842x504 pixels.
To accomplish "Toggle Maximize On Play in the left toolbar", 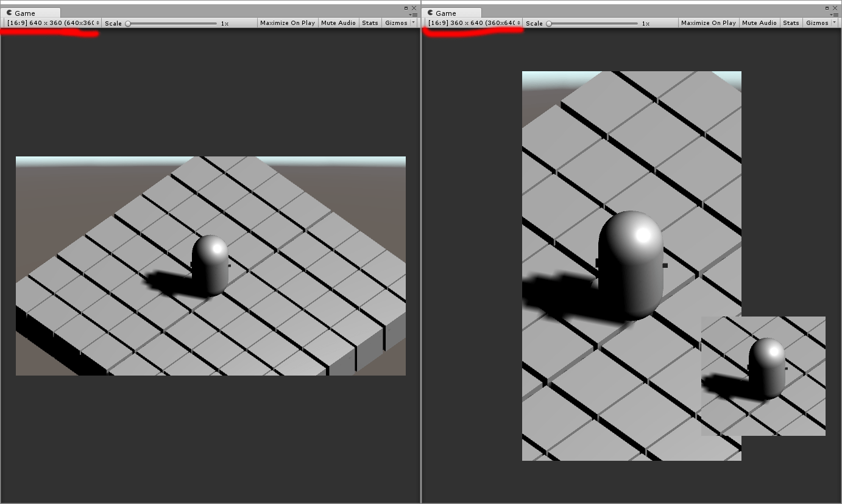I will (287, 23).
